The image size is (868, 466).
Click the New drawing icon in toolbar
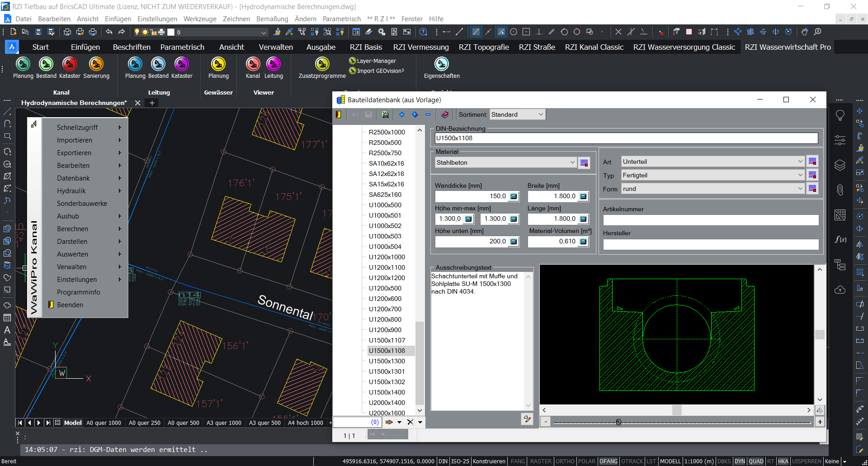click(x=13, y=32)
